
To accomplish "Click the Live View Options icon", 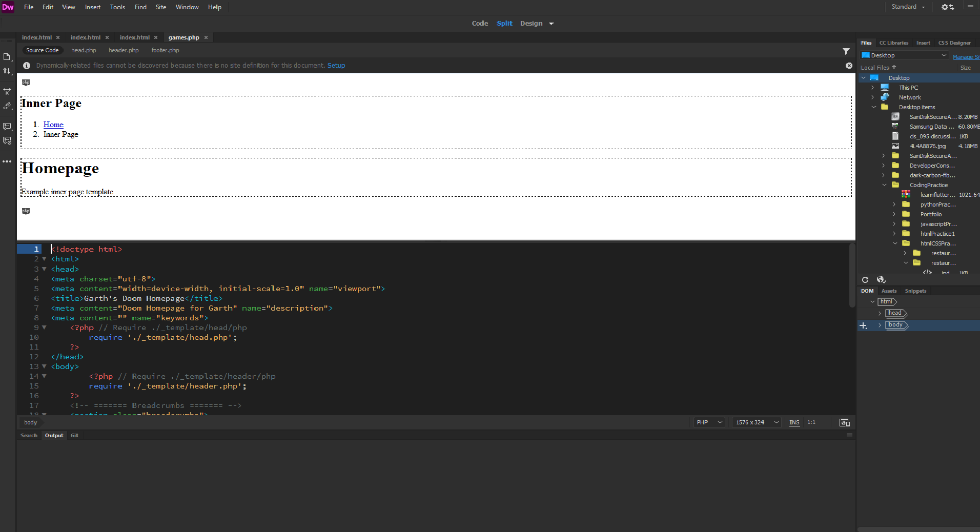I will click(7, 91).
